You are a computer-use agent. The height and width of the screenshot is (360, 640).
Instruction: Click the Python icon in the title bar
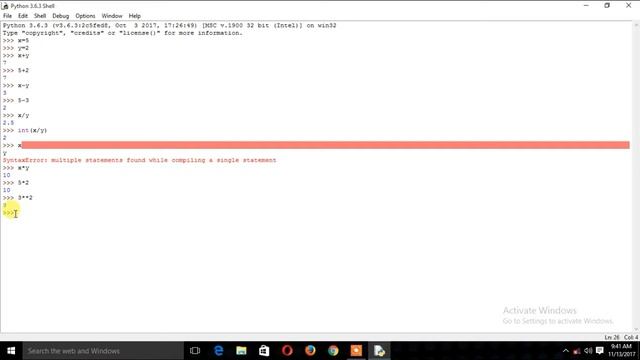[5, 6]
